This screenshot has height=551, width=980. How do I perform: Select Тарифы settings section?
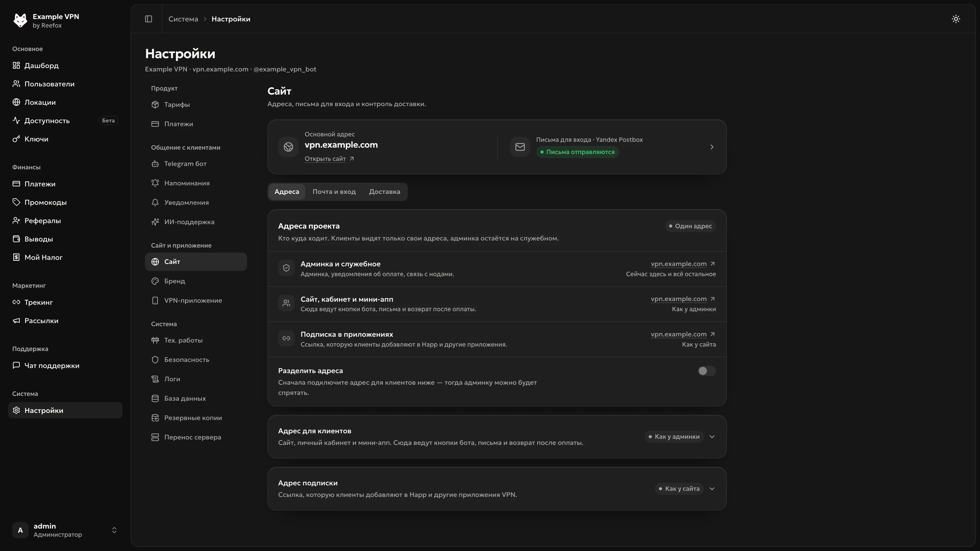point(196,104)
